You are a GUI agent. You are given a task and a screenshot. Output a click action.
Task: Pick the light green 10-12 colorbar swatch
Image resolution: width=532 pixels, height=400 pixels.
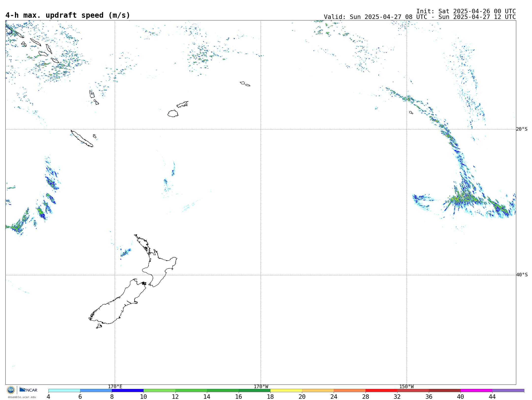pos(160,391)
